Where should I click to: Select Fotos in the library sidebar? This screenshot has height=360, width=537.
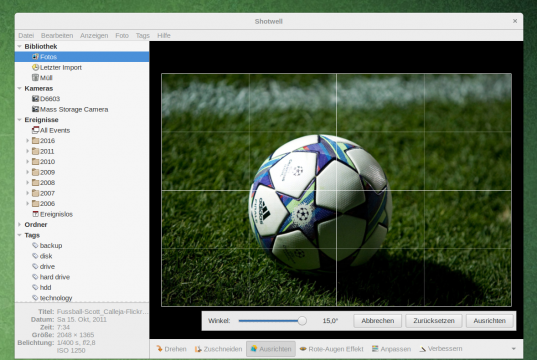(x=82, y=57)
